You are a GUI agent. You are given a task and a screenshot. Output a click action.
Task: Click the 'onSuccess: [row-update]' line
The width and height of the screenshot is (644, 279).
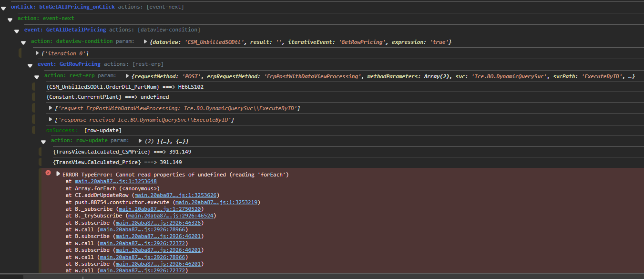[84, 130]
